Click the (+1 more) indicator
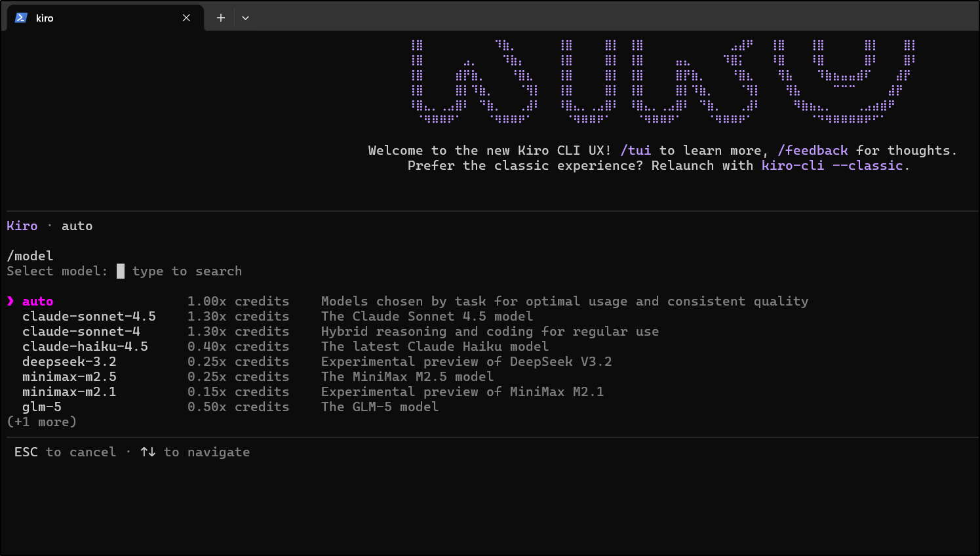Viewport: 980px width, 556px height. click(42, 422)
